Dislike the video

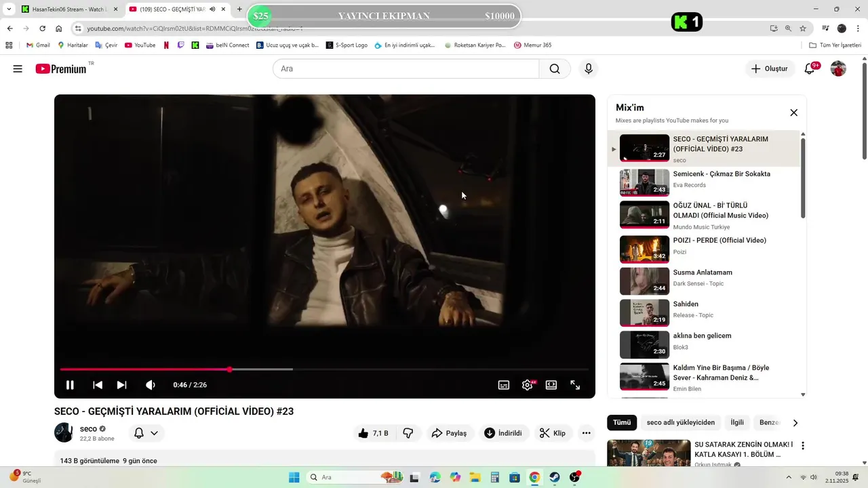[408, 433]
